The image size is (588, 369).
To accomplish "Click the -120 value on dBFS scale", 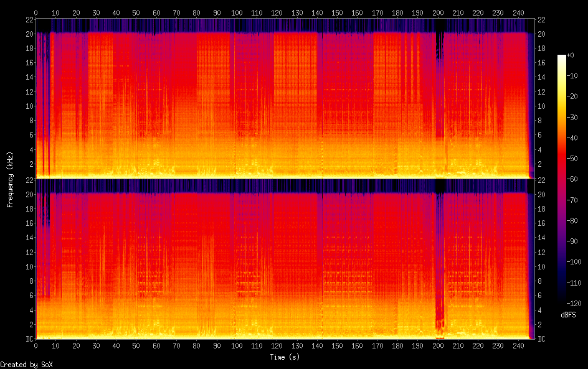I will coord(574,303).
